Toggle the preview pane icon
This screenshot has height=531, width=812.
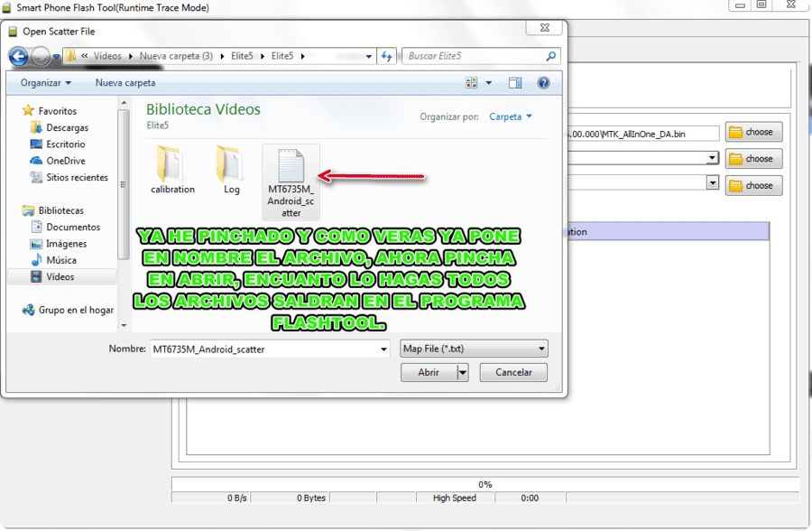[515, 83]
